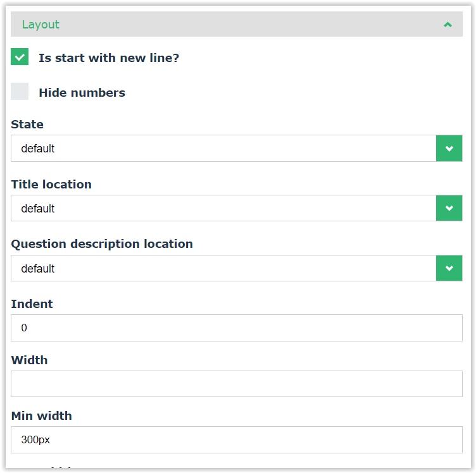Click the 'State' field label
This screenshot has width=476, height=473.
pos(27,125)
